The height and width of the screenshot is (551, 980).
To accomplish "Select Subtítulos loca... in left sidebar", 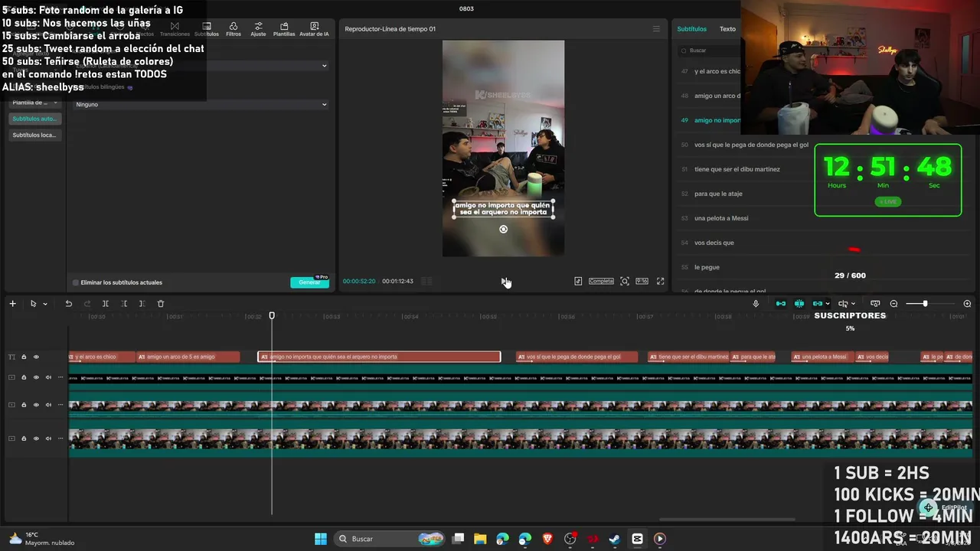I will pyautogui.click(x=34, y=135).
